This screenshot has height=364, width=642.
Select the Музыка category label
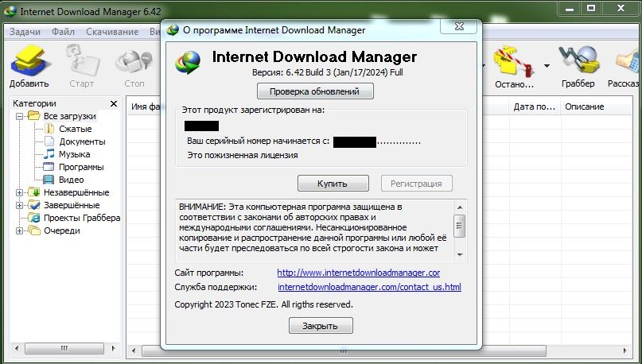coord(75,154)
